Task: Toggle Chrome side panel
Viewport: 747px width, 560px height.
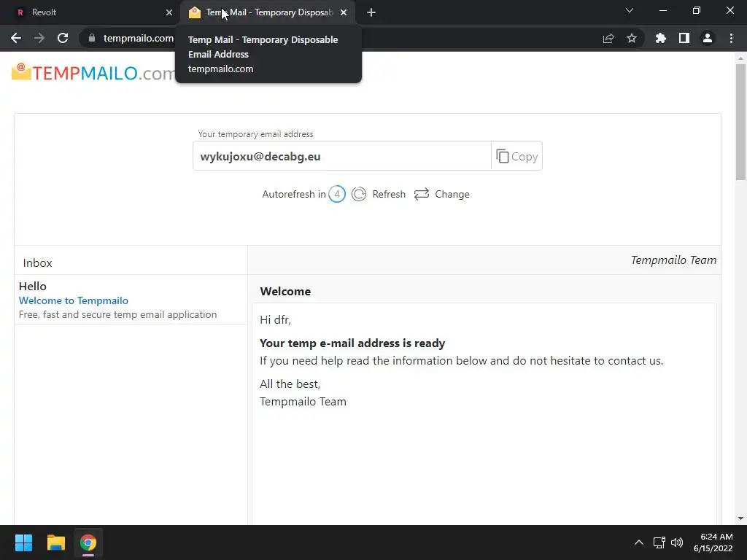Action: (x=684, y=38)
